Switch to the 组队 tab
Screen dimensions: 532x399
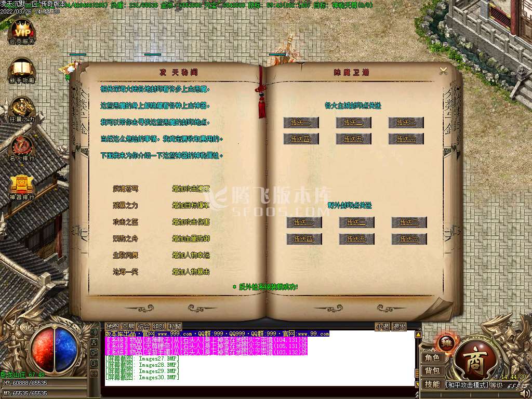pos(159,326)
